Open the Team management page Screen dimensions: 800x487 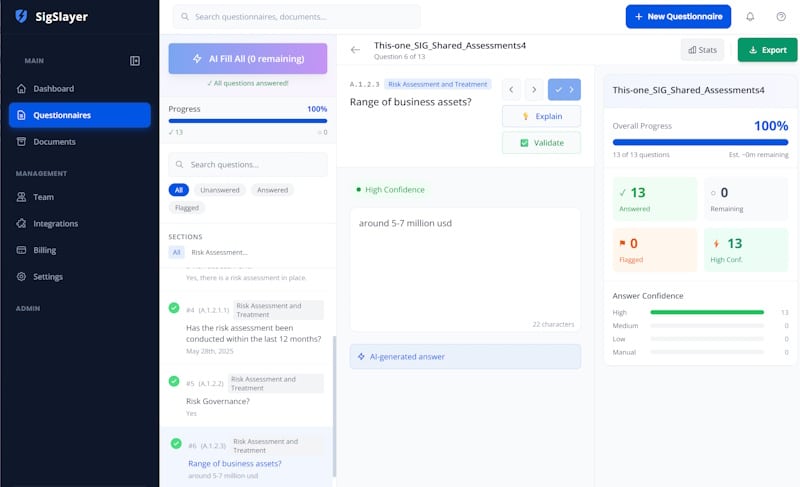(x=80, y=197)
